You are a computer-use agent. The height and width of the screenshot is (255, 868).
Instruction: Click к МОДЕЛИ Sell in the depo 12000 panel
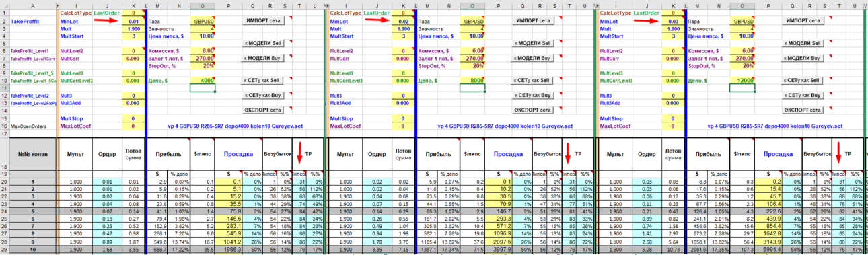(x=803, y=43)
